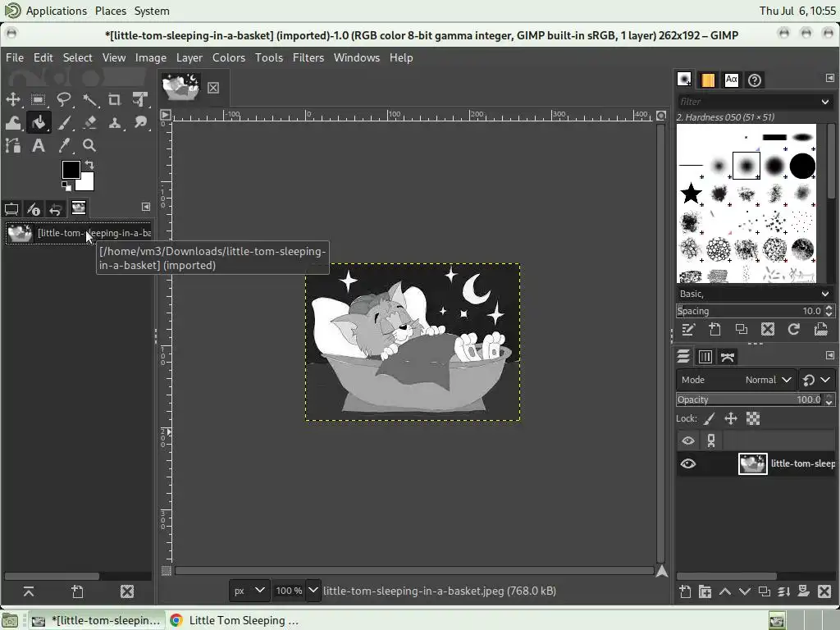Hide the little-tom-sleep layer with eye icon
840x630 pixels.
pyautogui.click(x=688, y=463)
